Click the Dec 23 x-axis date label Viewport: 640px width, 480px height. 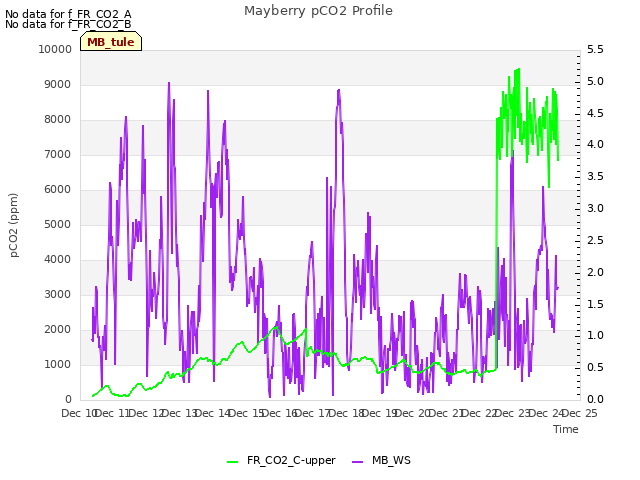(513, 413)
